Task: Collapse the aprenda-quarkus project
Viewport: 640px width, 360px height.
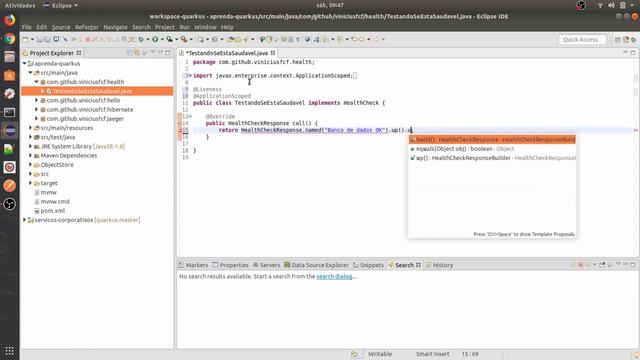Action: pyautogui.click(x=24, y=63)
